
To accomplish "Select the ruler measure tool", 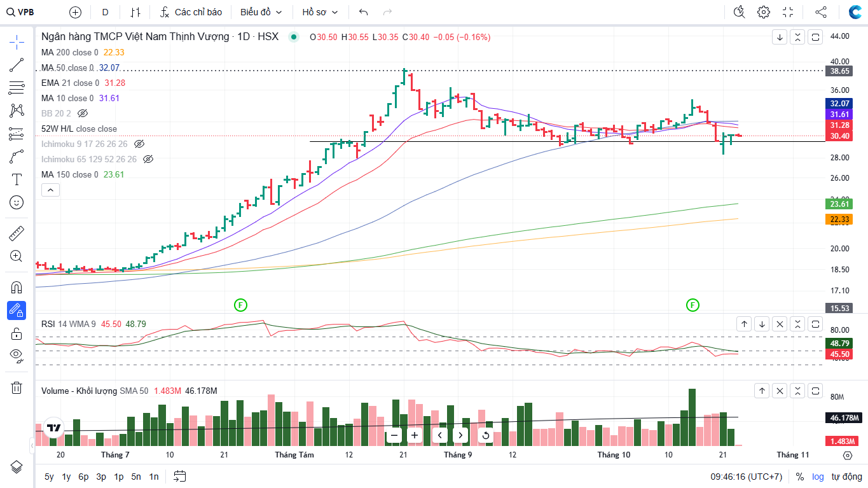I will pyautogui.click(x=17, y=234).
